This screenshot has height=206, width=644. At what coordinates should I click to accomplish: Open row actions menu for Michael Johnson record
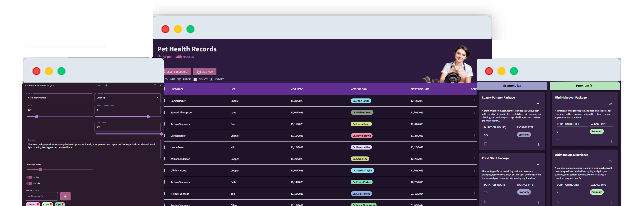[475, 194]
